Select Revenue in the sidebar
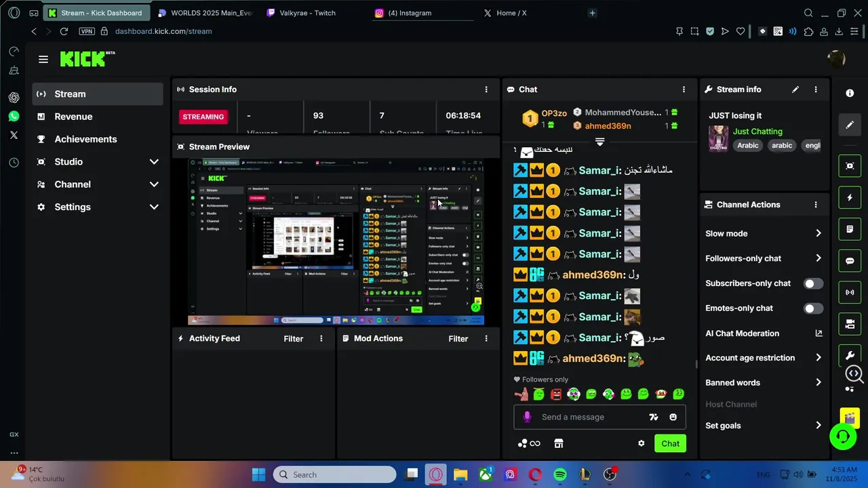The height and width of the screenshot is (488, 868). [x=98, y=117]
